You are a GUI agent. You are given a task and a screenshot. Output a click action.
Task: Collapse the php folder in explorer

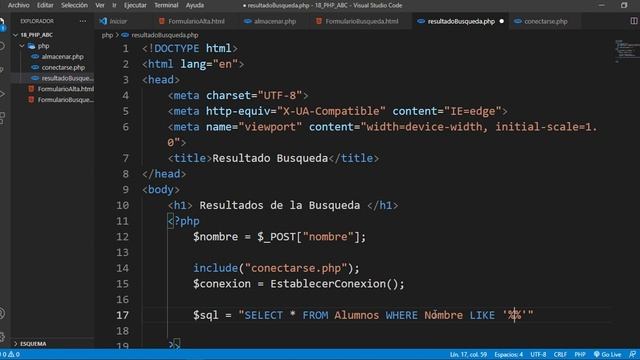[22, 46]
